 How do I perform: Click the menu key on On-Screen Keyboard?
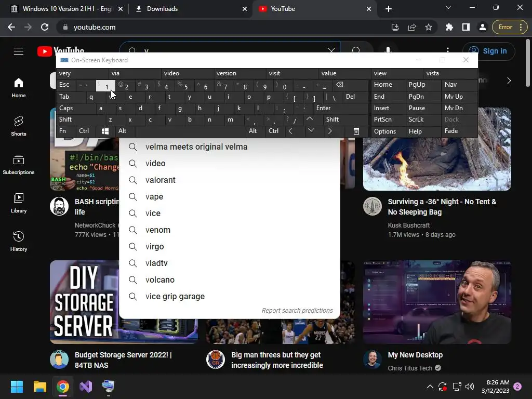[356, 131]
